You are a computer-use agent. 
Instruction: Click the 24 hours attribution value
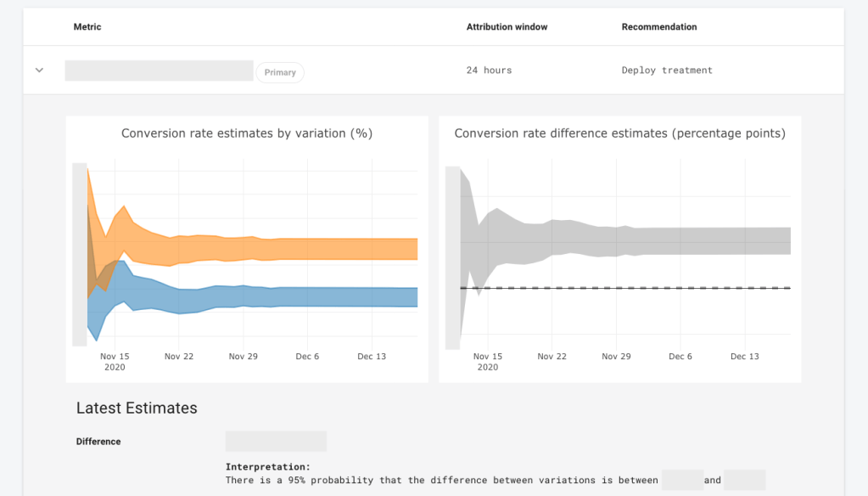pyautogui.click(x=489, y=70)
